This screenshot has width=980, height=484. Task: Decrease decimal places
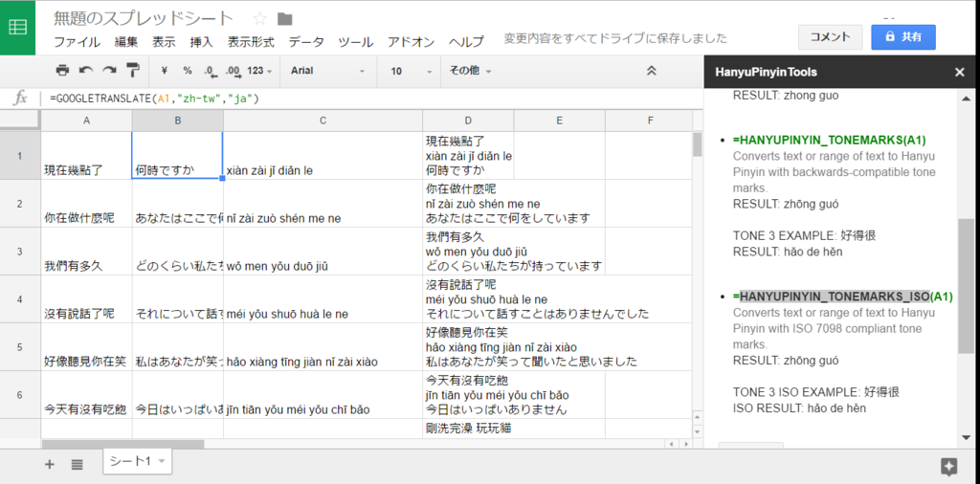(x=210, y=71)
